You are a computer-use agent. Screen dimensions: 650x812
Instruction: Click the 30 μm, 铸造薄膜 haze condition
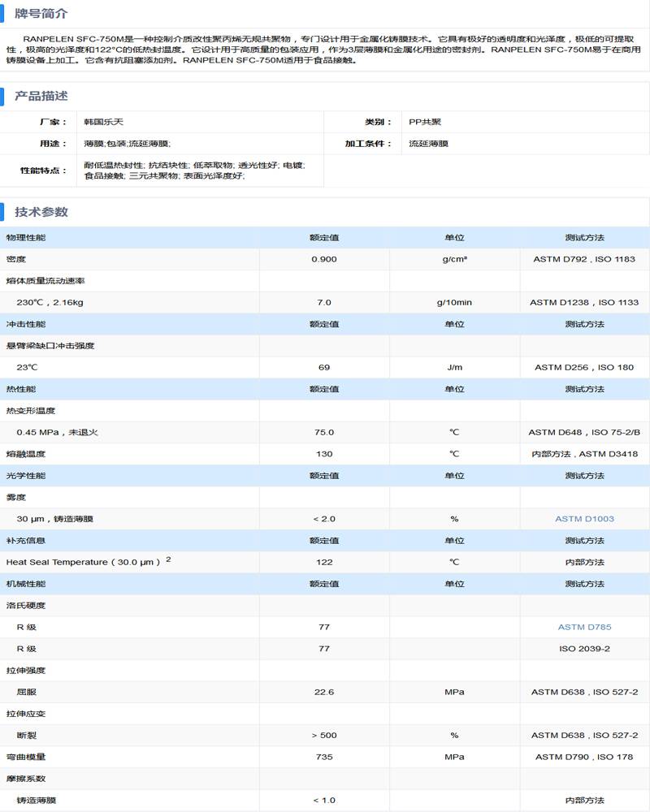coord(55,519)
